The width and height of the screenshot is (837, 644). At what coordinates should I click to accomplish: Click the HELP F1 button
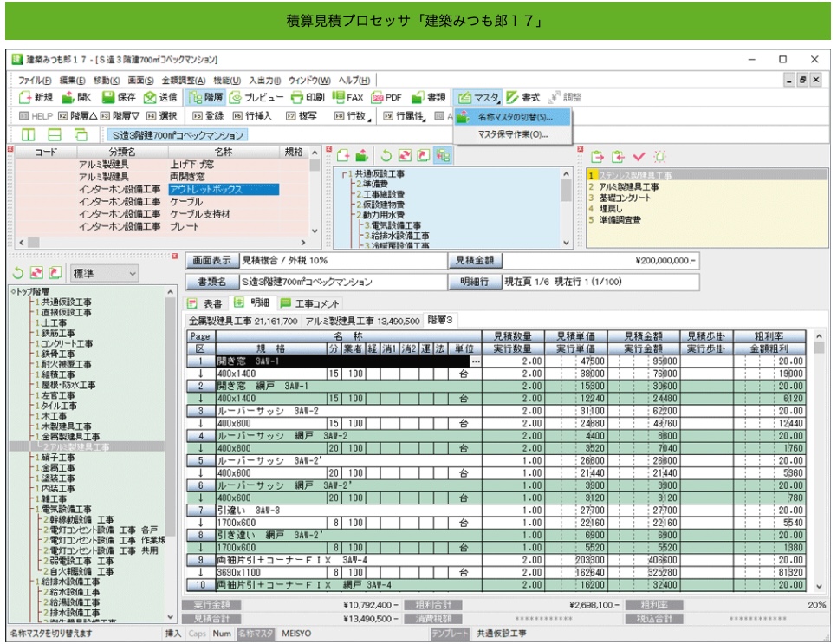click(36, 116)
